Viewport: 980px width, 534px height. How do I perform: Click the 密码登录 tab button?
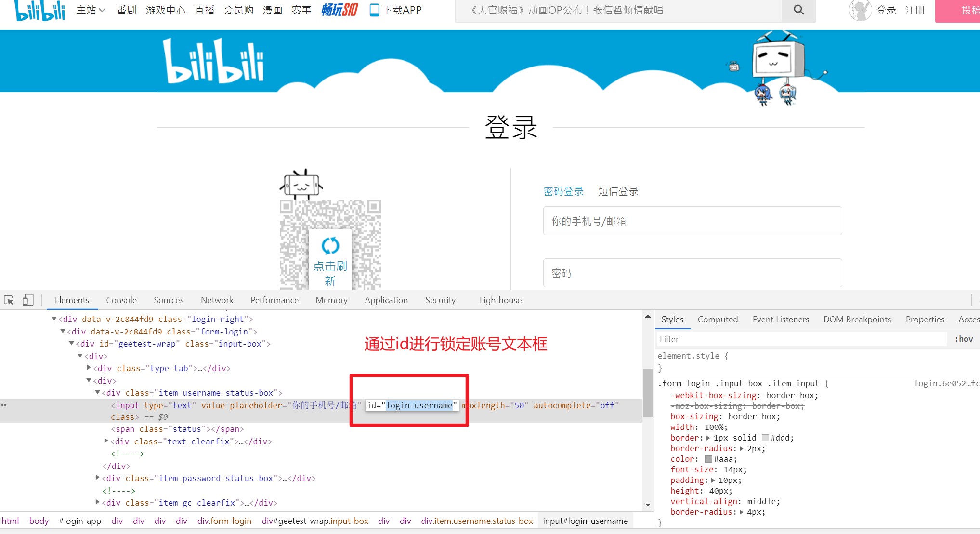(563, 191)
